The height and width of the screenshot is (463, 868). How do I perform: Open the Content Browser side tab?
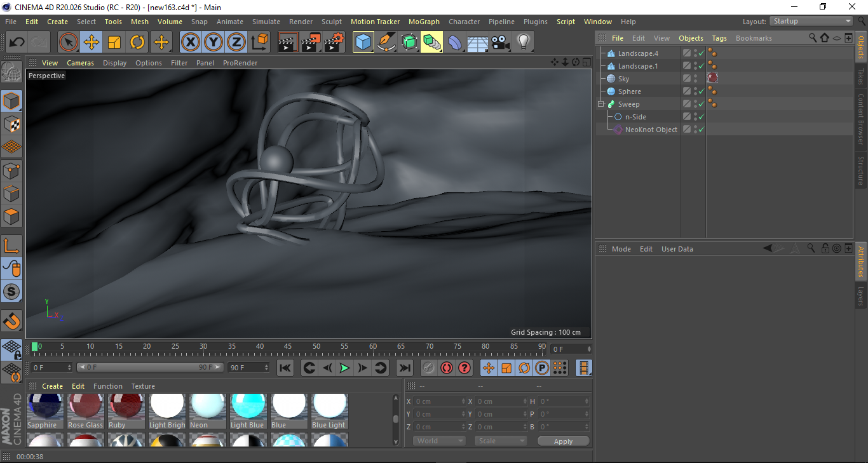tap(861, 119)
